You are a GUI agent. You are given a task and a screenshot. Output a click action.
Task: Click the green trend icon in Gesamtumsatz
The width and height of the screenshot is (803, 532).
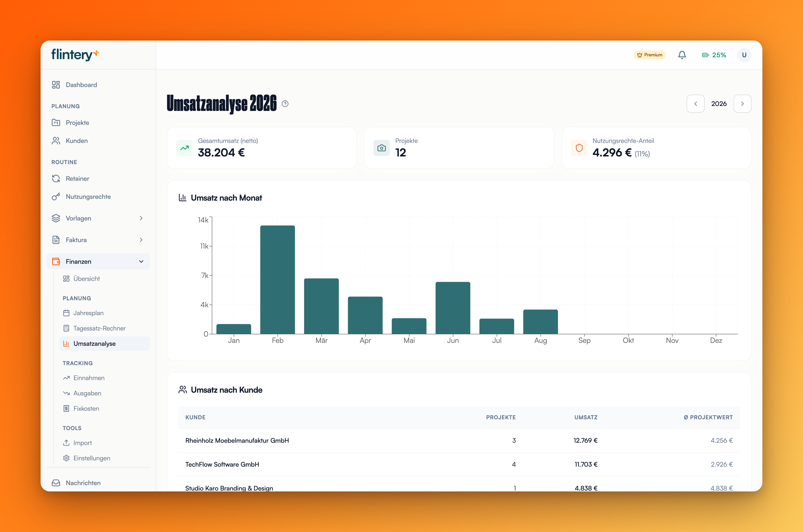[x=184, y=148]
